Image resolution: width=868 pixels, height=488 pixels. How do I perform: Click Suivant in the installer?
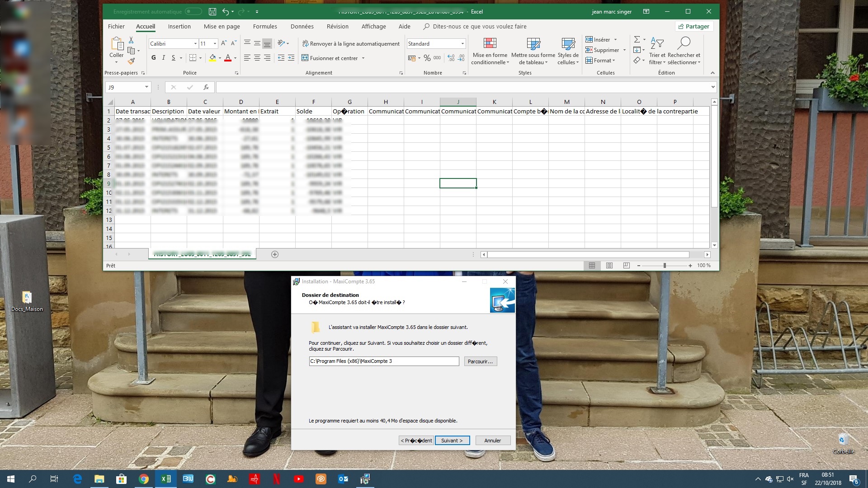(x=452, y=441)
